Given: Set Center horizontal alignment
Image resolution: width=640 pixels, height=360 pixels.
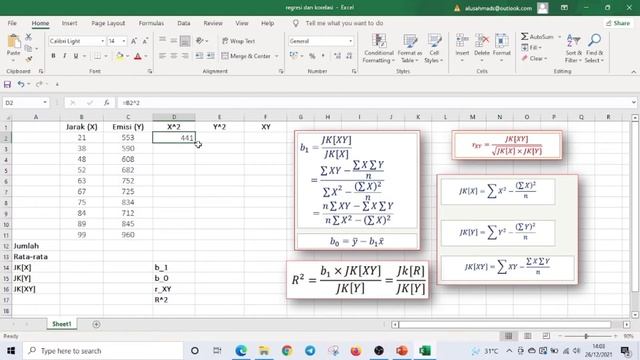Looking at the screenshot, I should pos(174,56).
